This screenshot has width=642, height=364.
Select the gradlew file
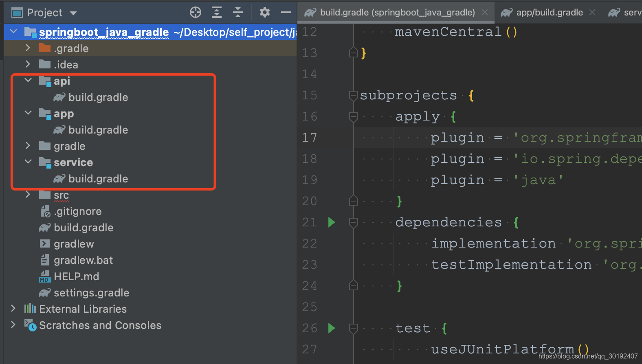(x=74, y=244)
